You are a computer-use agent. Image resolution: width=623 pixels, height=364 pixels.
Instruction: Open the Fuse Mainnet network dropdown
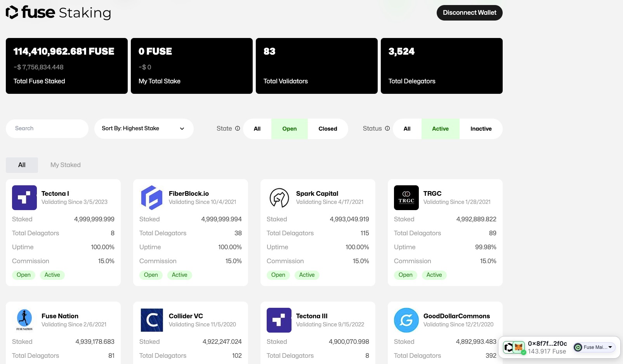tap(594, 347)
